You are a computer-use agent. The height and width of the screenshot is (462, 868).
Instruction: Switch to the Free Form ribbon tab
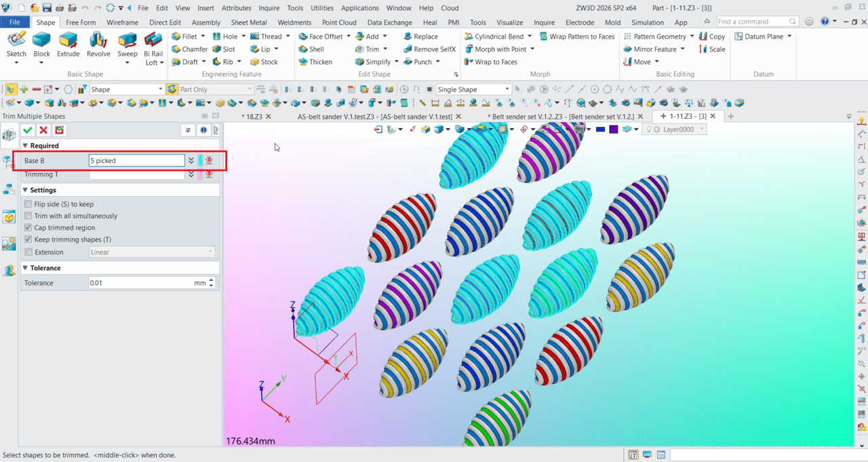[x=81, y=22]
